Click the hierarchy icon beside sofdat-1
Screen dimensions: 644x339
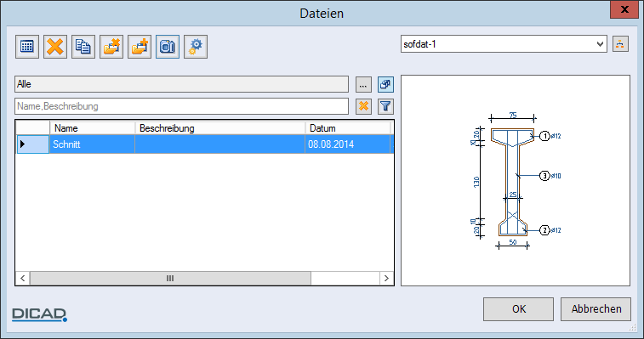(x=620, y=44)
